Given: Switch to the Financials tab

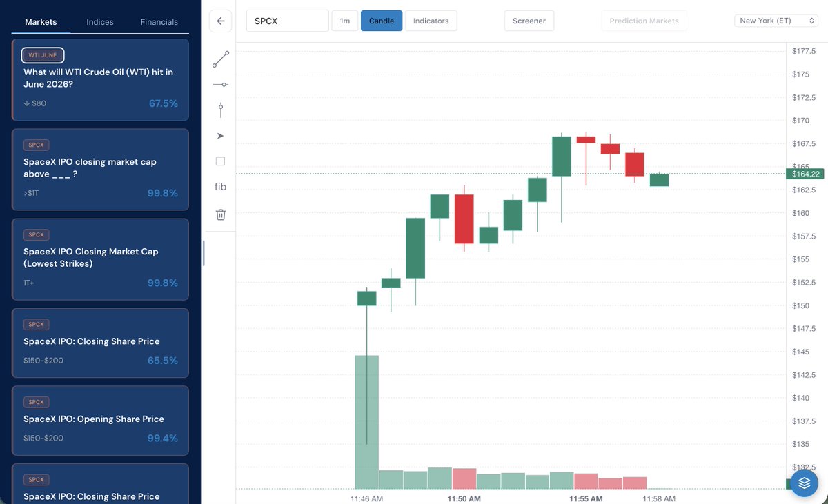Looking at the screenshot, I should 159,22.
